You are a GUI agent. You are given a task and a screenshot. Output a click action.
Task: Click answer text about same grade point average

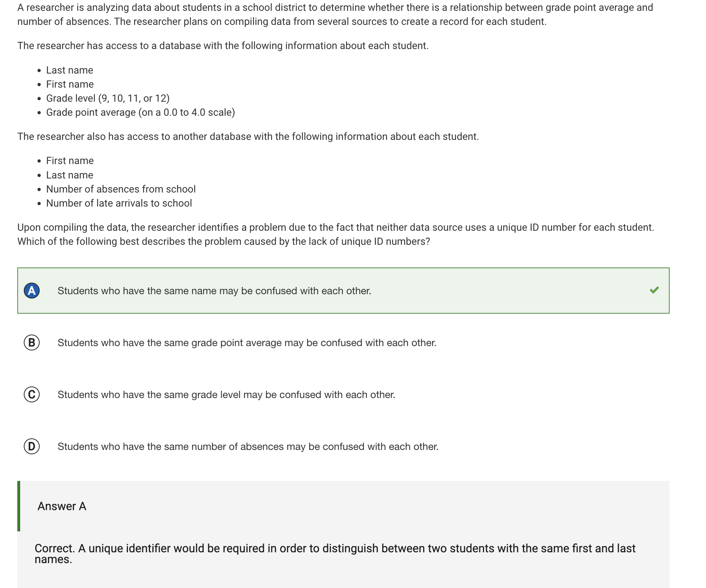pos(247,343)
